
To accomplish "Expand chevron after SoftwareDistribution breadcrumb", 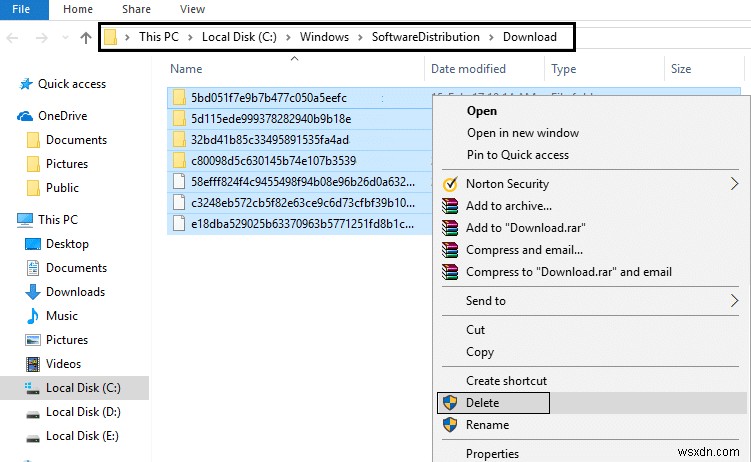I will (x=491, y=37).
